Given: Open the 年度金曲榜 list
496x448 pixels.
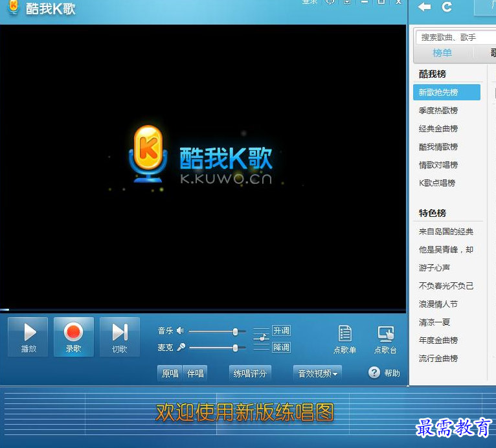Looking at the screenshot, I should click(438, 341).
